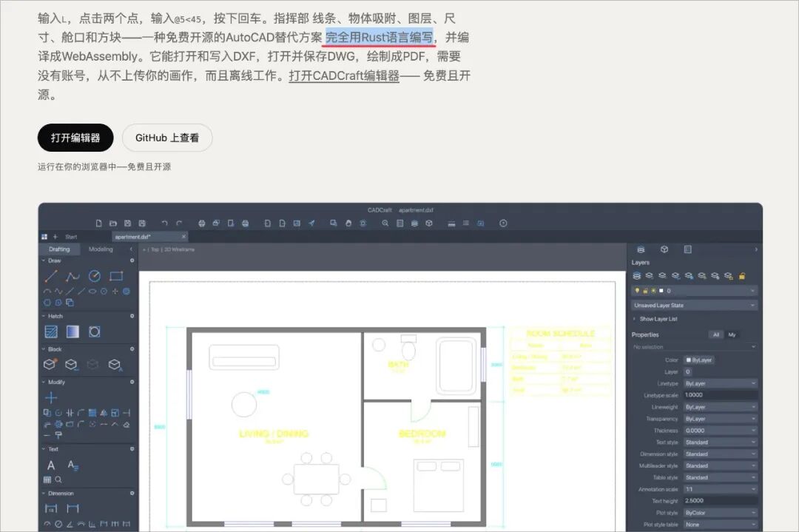Open the Unsaved Layer State dropdown
The image size is (799, 532).
click(694, 306)
